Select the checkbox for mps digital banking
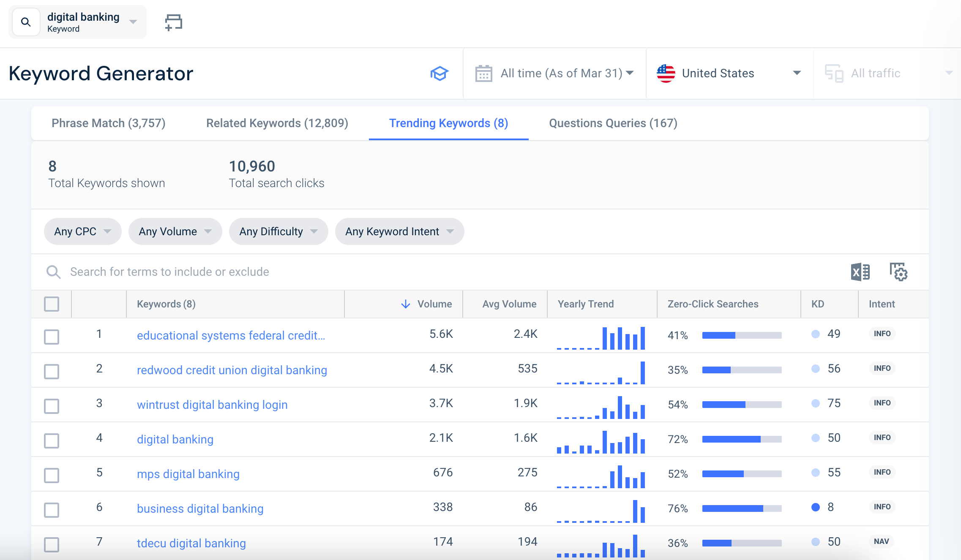The image size is (961, 560). coord(51,475)
